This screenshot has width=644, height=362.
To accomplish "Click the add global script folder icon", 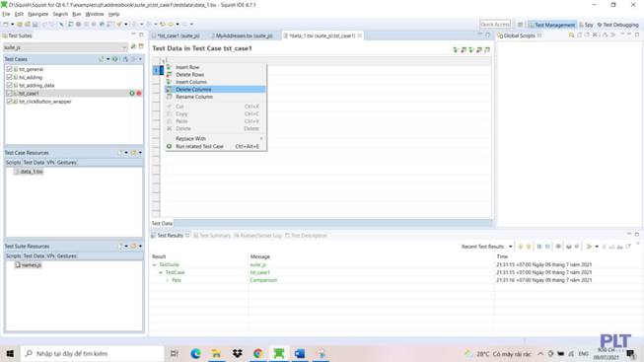I will [x=571, y=36].
